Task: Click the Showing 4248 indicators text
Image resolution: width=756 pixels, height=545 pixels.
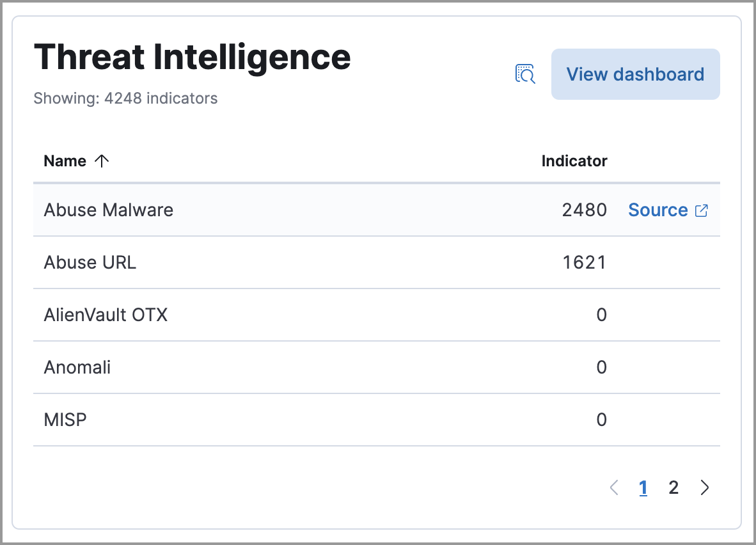Action: point(125,98)
